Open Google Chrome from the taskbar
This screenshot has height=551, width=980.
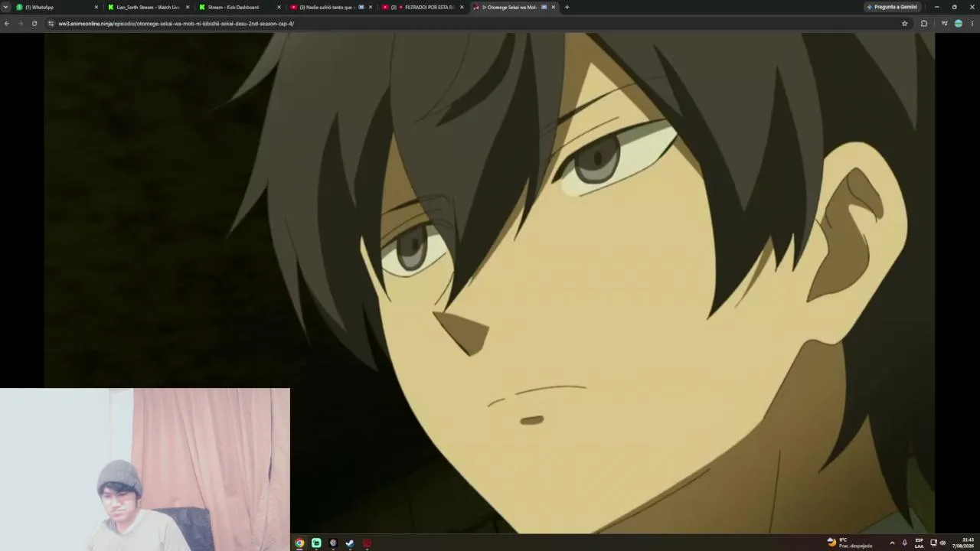pyautogui.click(x=299, y=543)
